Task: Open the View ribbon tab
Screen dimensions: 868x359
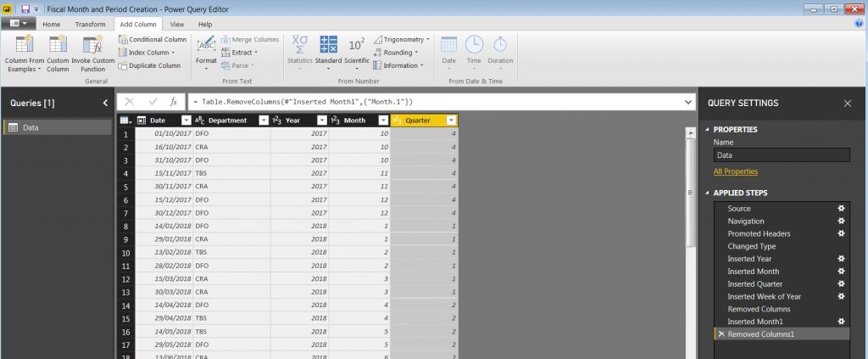Action: pos(177,25)
